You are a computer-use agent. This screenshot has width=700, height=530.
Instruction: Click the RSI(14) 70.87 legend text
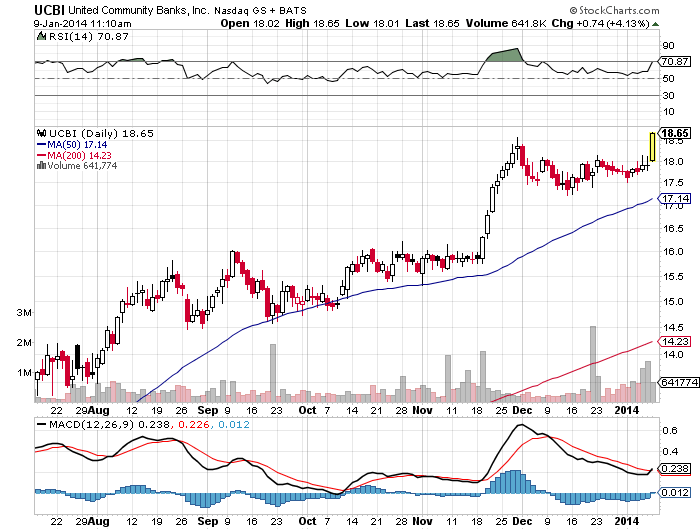[x=88, y=37]
